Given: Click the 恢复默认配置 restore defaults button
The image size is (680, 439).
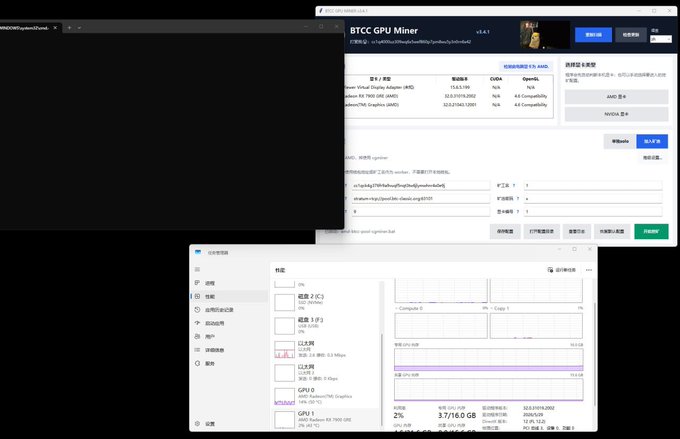Looking at the screenshot, I should point(612,232).
